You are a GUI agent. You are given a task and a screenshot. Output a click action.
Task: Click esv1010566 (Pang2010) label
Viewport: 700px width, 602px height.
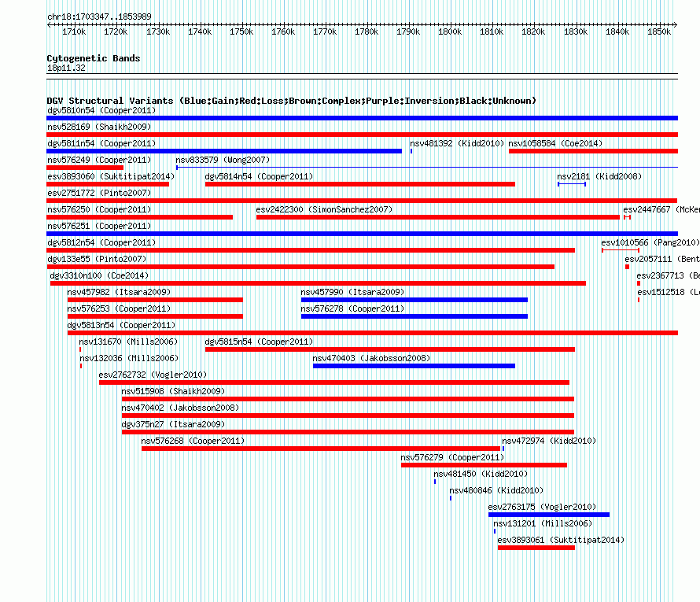[650, 242]
